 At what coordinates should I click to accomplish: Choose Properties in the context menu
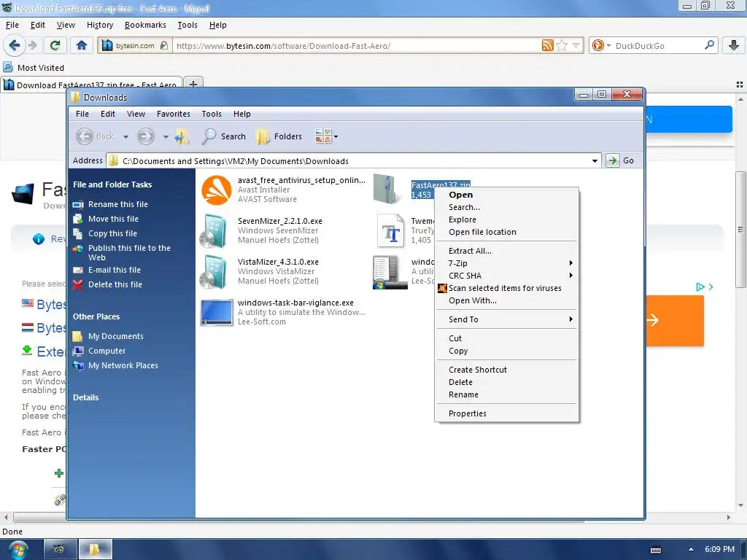point(507,413)
